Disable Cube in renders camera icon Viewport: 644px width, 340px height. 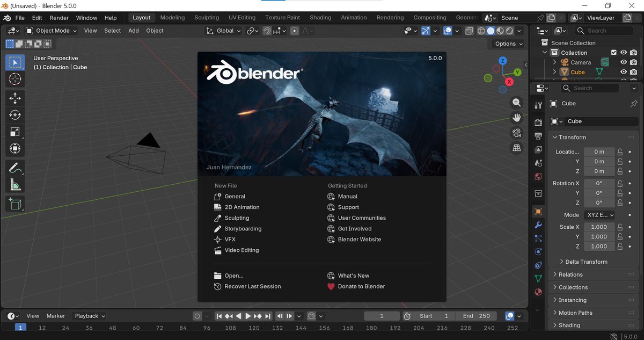point(634,72)
